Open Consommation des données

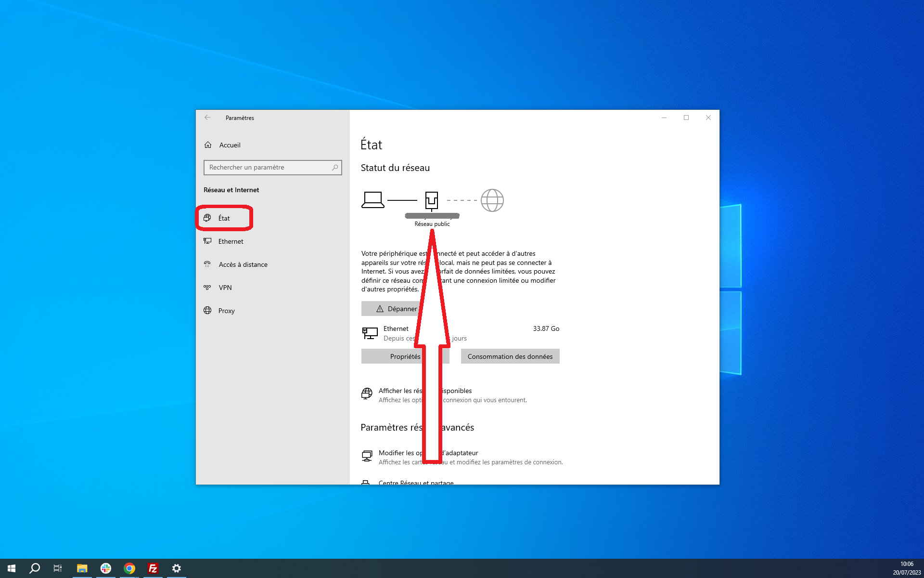click(x=510, y=356)
